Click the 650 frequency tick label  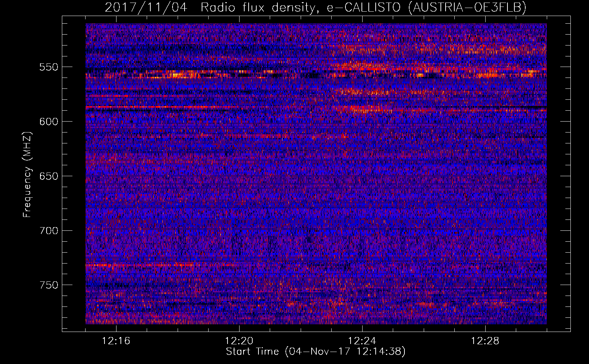[49, 176]
